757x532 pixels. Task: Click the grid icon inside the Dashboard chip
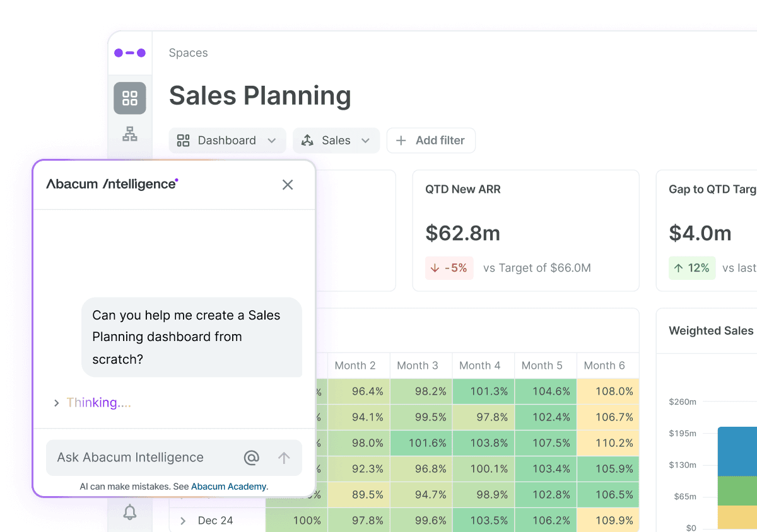183,140
